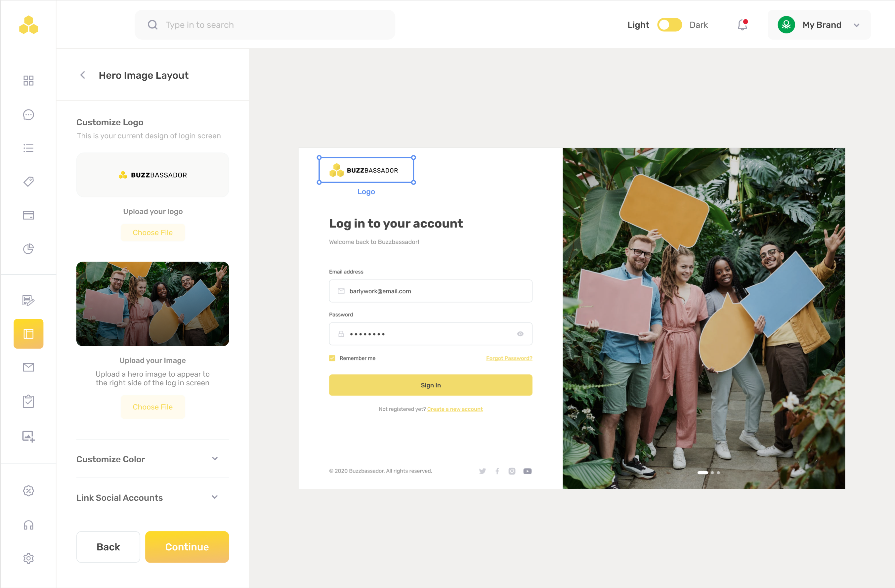Open the edit form icon in sidebar
Image resolution: width=895 pixels, height=588 pixels.
coord(28,300)
